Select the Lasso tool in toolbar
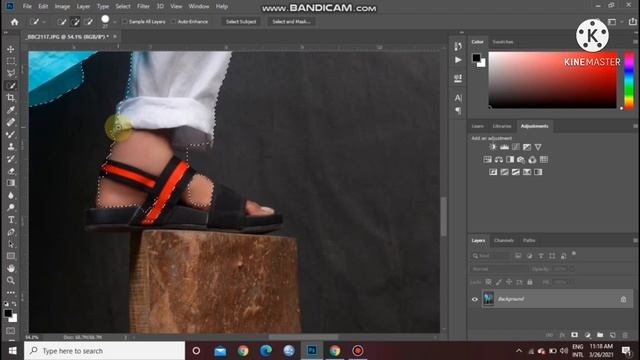Viewport: 640px width, 360px height. pyautogui.click(x=11, y=73)
